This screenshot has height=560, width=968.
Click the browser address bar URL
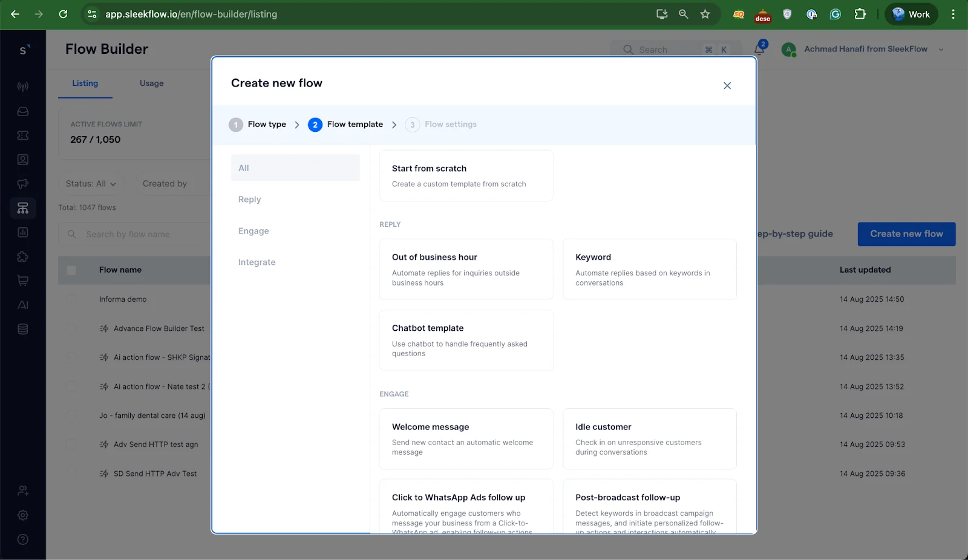[x=191, y=14]
